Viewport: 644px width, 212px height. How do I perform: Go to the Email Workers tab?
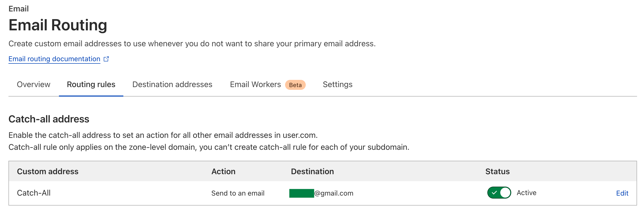coord(255,85)
